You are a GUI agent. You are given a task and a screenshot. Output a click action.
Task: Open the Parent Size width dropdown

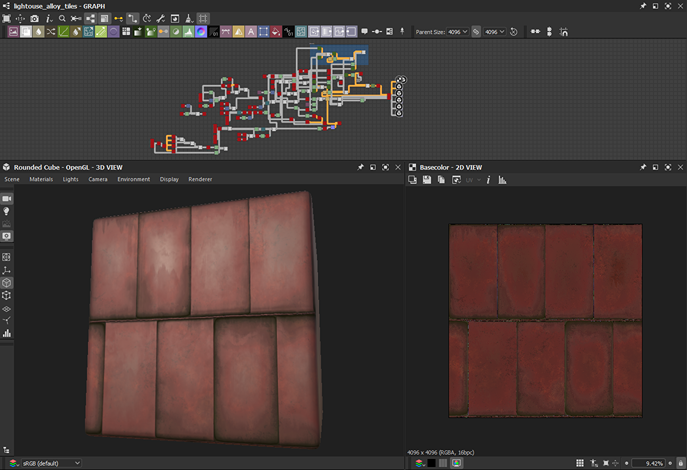(457, 32)
